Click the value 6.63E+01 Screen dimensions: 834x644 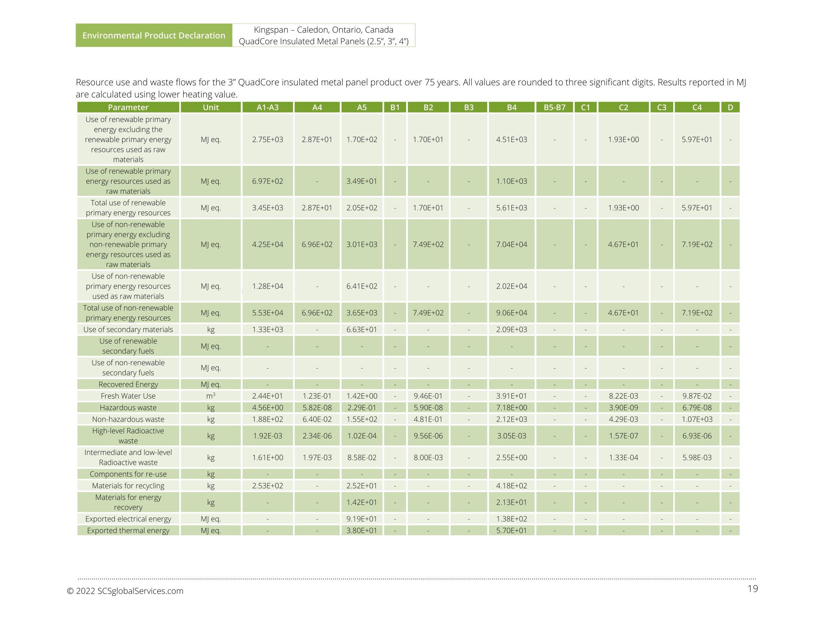click(362, 329)
